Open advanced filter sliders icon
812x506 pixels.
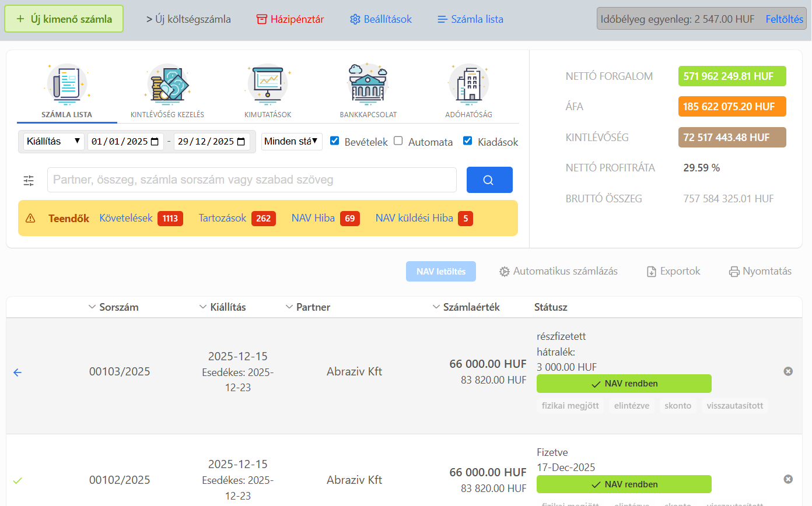29,181
